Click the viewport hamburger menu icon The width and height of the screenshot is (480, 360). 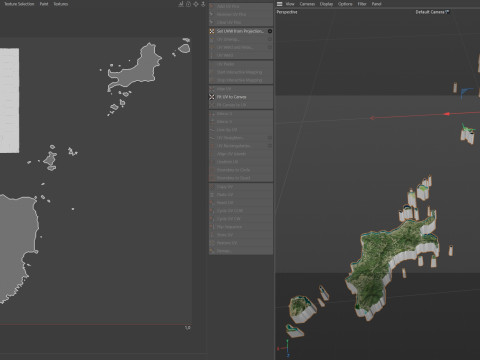click(280, 4)
